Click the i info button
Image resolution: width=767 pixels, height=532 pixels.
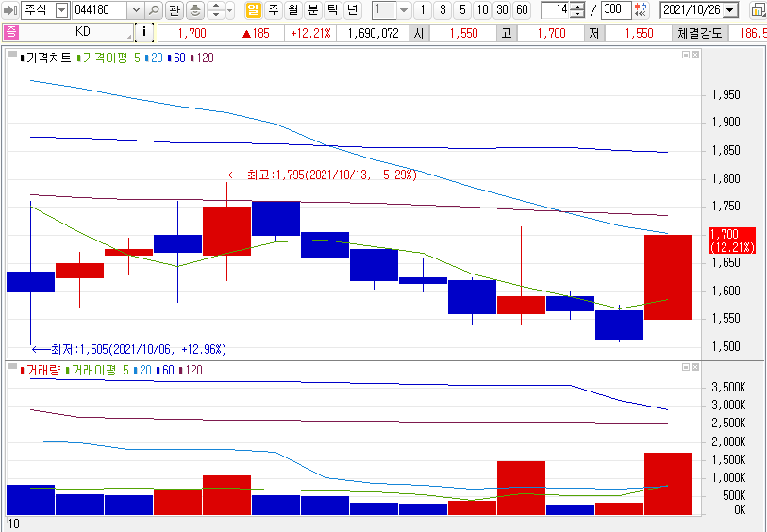point(143,32)
